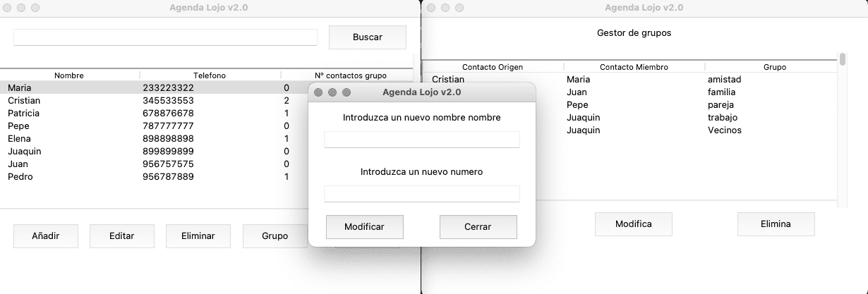Click the new name input field
Screen dimensions: 868x294
[x=421, y=140]
